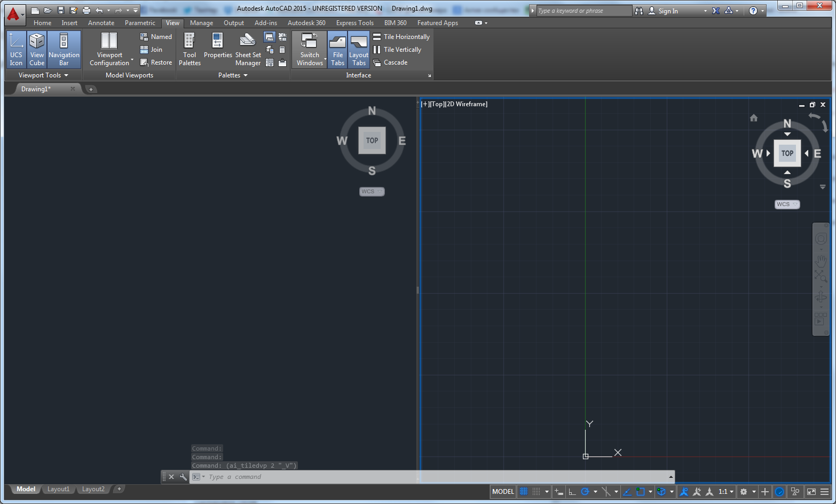Expand the Viewport Tools panel
The image size is (836, 504).
coord(43,75)
